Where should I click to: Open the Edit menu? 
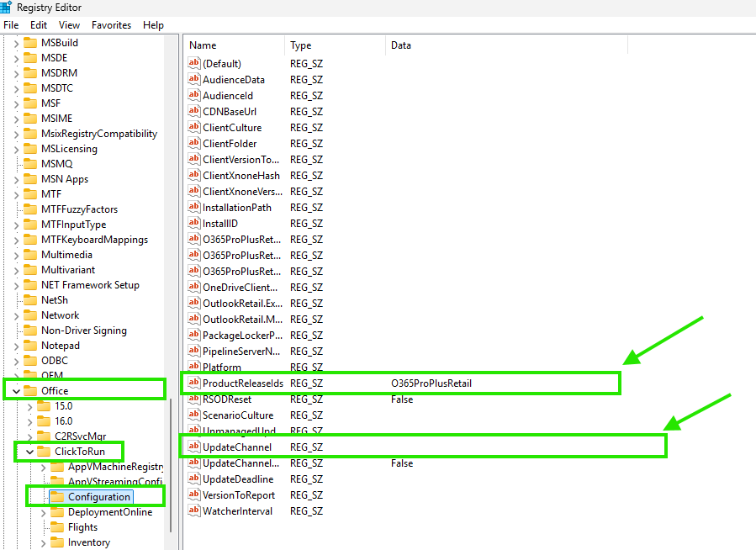tap(39, 25)
